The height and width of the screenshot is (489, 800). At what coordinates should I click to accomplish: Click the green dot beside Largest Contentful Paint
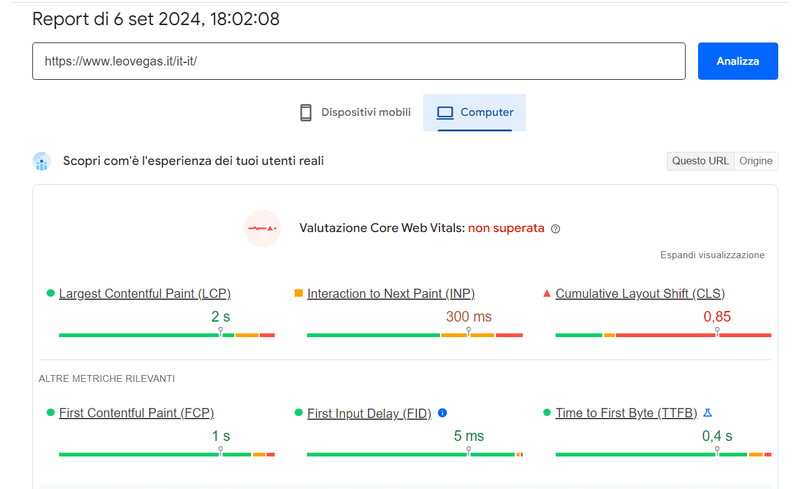pos(50,293)
